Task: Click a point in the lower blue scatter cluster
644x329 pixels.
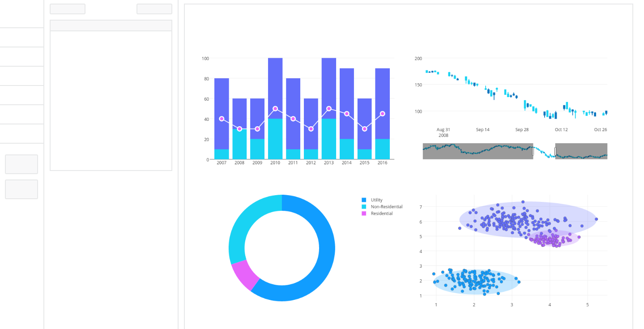Action: pos(474,280)
